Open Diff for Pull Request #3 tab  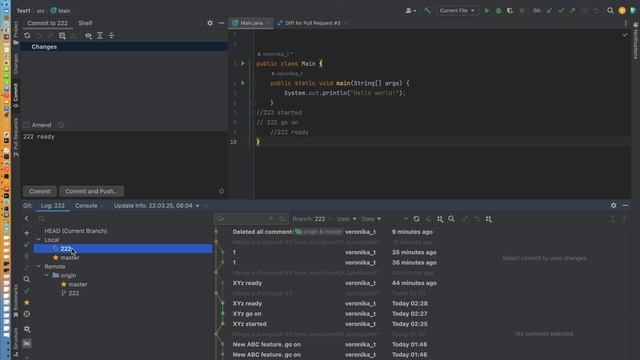coord(313,23)
